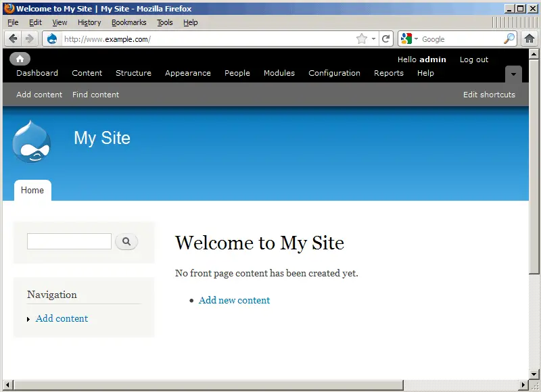
Task: Click the Drupal admin home icon
Action: [x=20, y=59]
